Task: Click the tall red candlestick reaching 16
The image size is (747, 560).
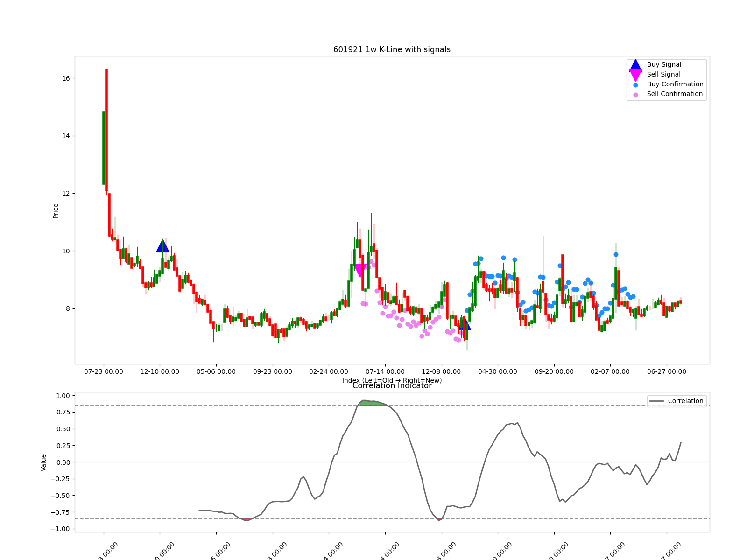Action: click(106, 130)
